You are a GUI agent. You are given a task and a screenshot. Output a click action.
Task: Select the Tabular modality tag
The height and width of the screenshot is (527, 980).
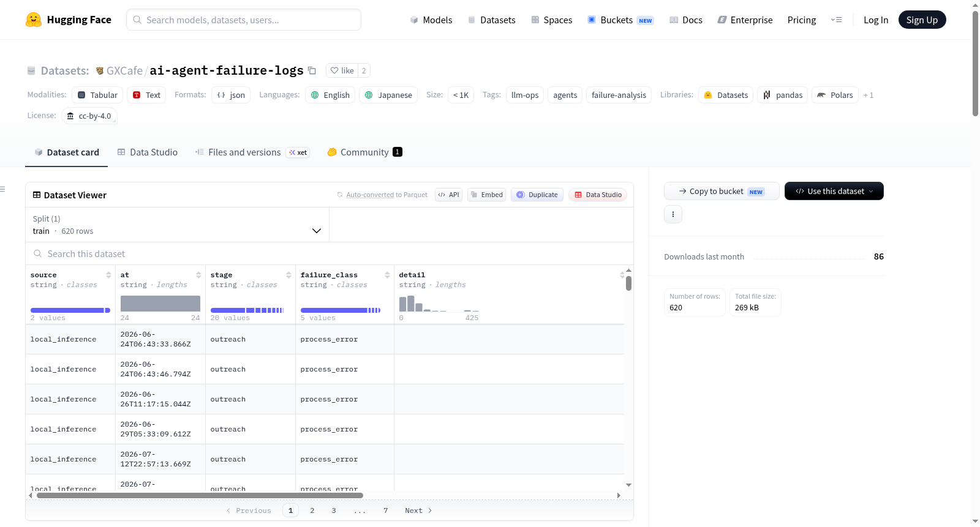(97, 95)
